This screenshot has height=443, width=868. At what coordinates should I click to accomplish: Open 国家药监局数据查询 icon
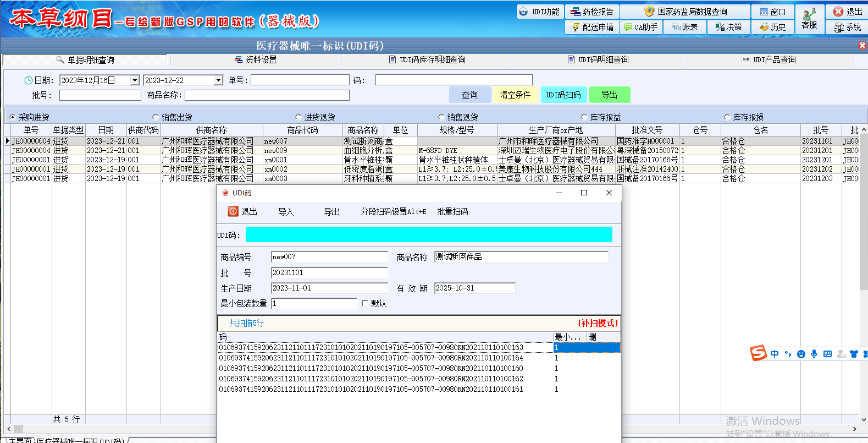coord(649,12)
